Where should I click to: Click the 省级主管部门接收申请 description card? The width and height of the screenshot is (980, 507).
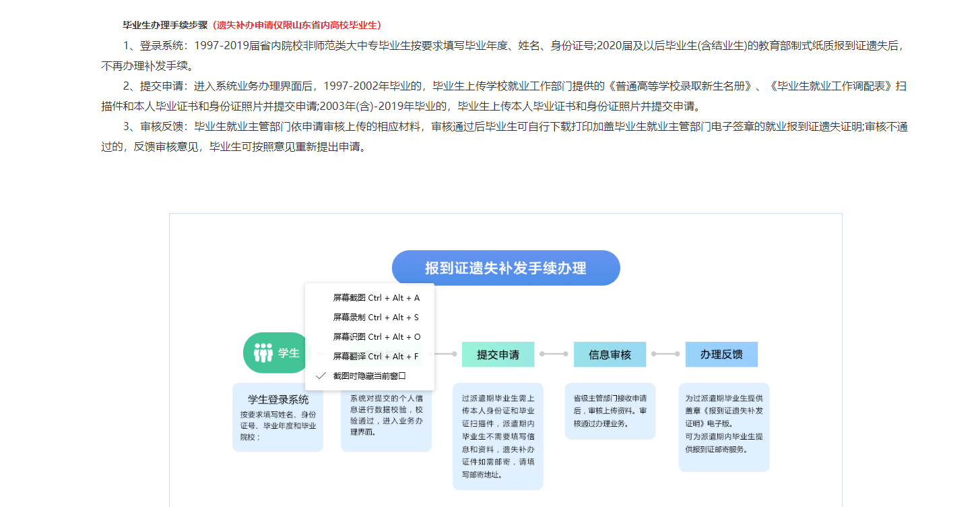pos(610,411)
